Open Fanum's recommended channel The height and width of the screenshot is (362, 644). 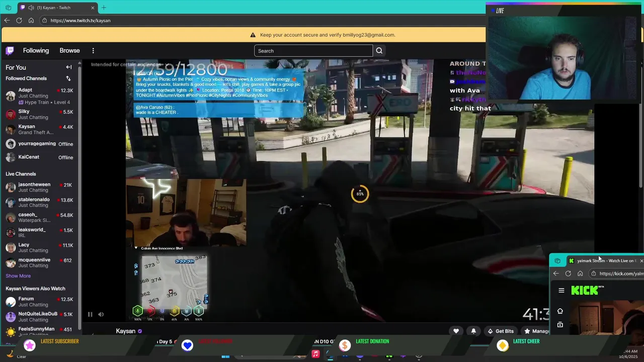click(x=40, y=302)
